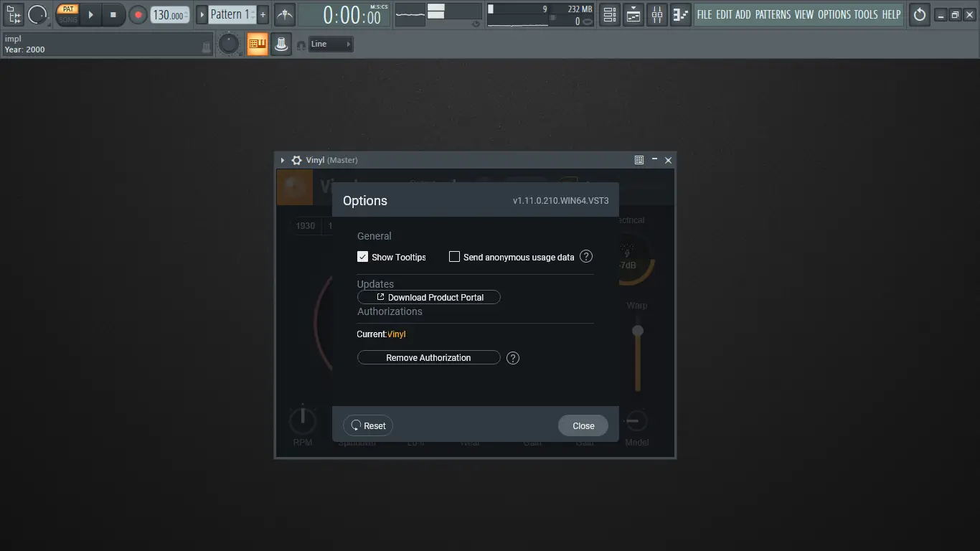Open the piano roll view icon

point(681,14)
